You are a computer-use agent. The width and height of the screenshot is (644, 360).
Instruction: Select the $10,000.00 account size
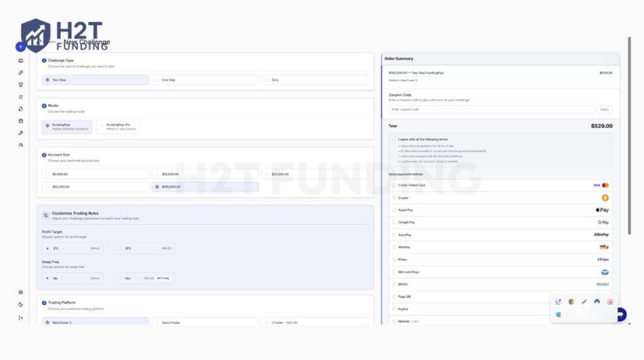pyautogui.click(x=205, y=174)
